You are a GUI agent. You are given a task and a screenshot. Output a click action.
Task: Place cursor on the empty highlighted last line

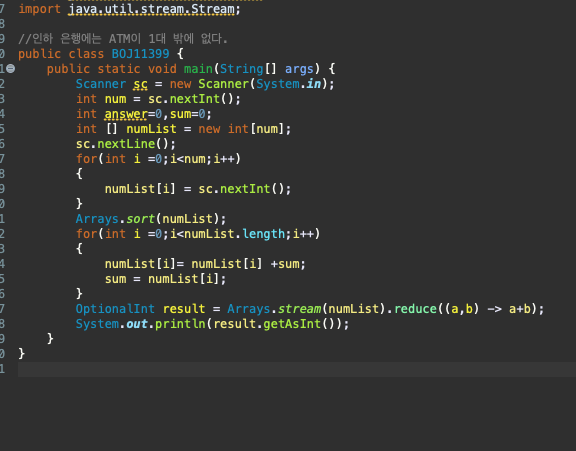tap(297, 369)
